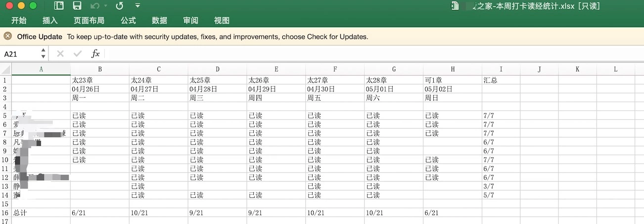The image size is (644, 224).
Task: Click the Redo circular arrow icon
Action: [x=119, y=6]
